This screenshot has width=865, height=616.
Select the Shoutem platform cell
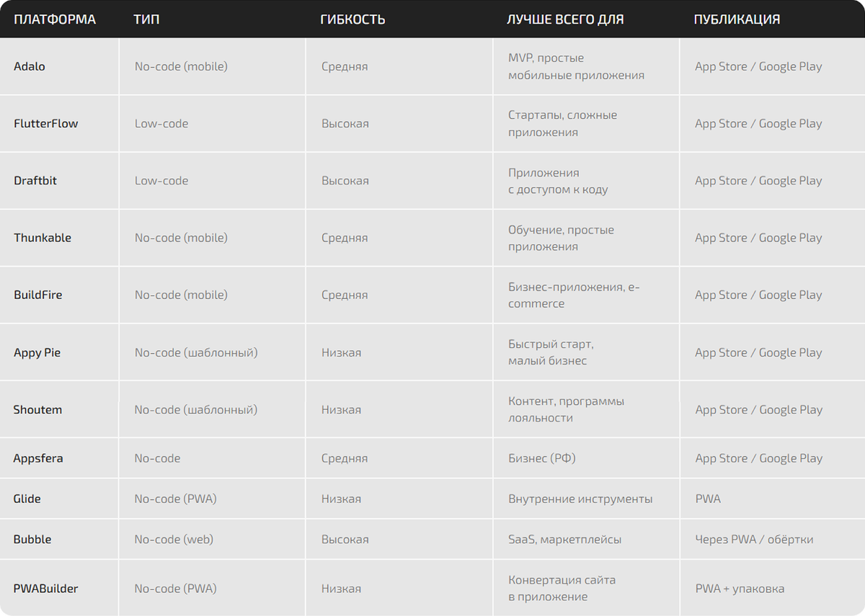pyautogui.click(x=37, y=409)
